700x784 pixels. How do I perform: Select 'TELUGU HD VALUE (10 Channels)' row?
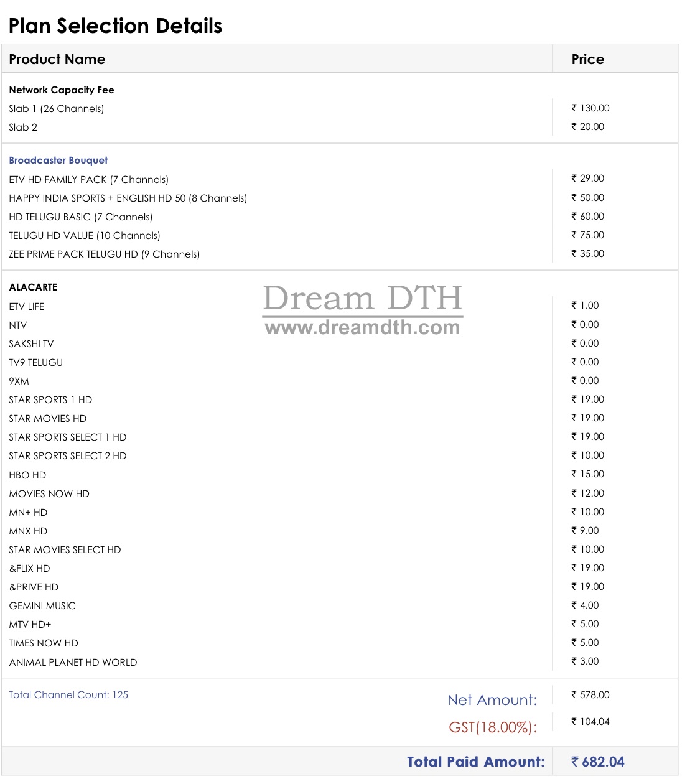coord(85,235)
